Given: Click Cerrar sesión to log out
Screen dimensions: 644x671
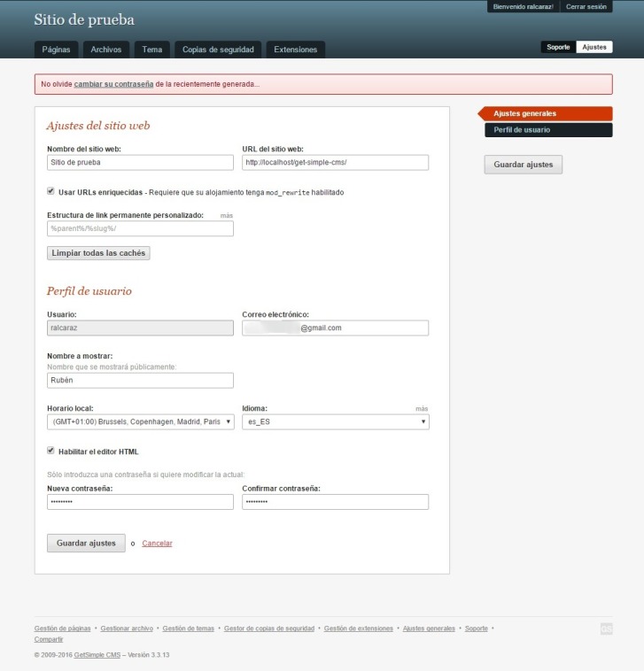Looking at the screenshot, I should pos(586,7).
